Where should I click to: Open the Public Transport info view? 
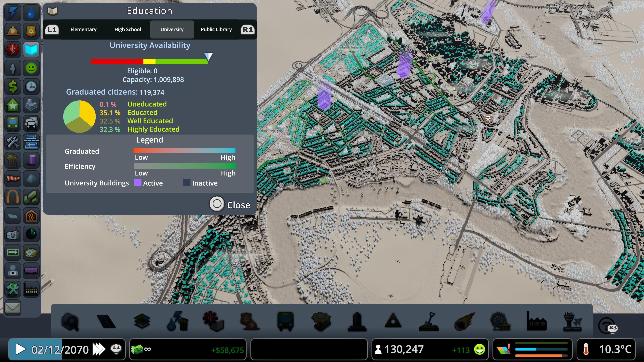(x=13, y=123)
